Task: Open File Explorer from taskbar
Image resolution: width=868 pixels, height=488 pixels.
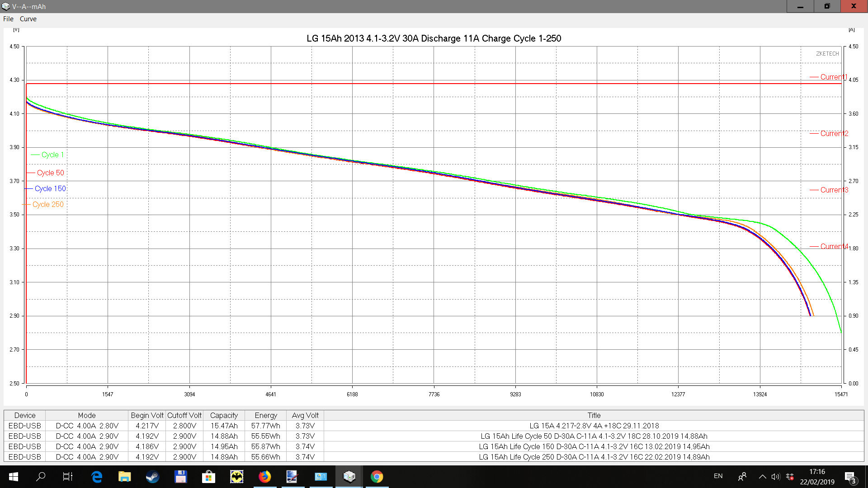Action: point(124,477)
